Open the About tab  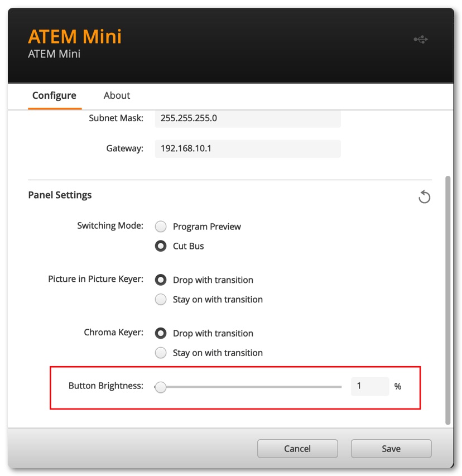(117, 95)
